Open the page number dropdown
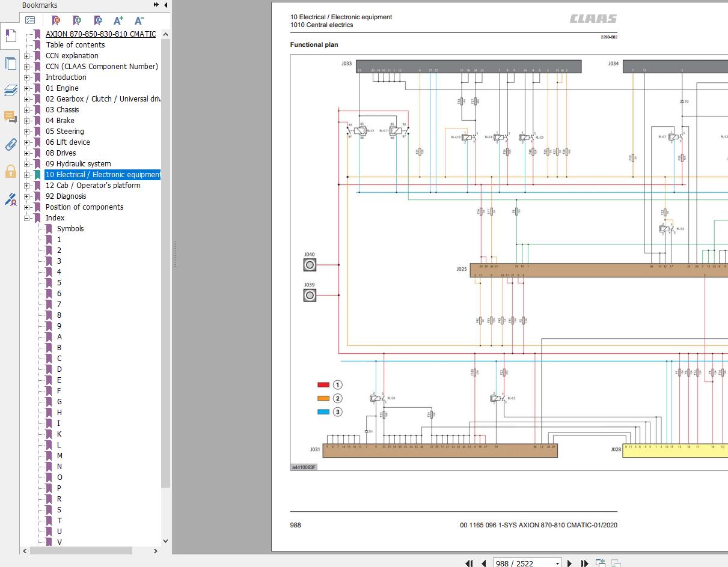 click(557, 563)
